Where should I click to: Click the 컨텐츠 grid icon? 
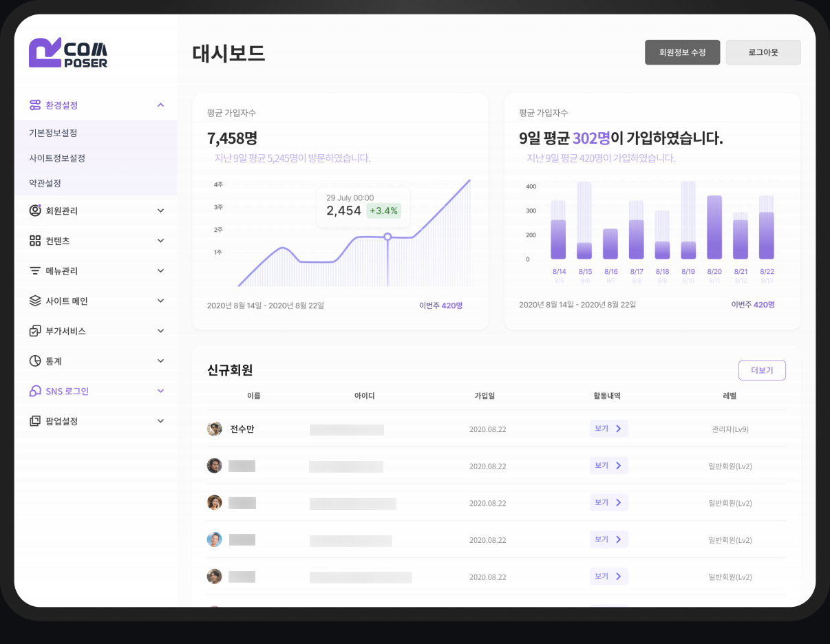35,241
